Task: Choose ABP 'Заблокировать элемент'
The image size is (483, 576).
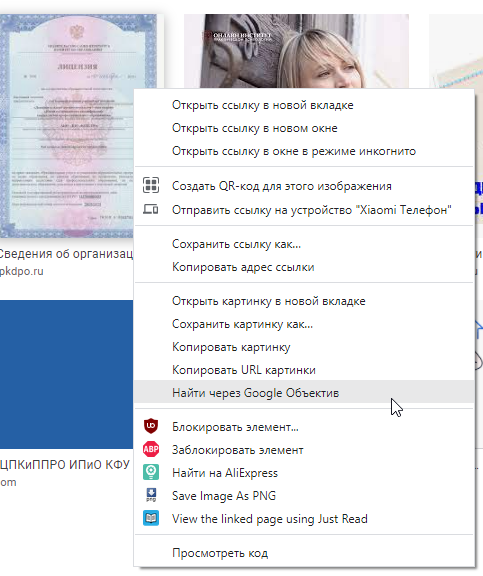Action: (x=305, y=450)
